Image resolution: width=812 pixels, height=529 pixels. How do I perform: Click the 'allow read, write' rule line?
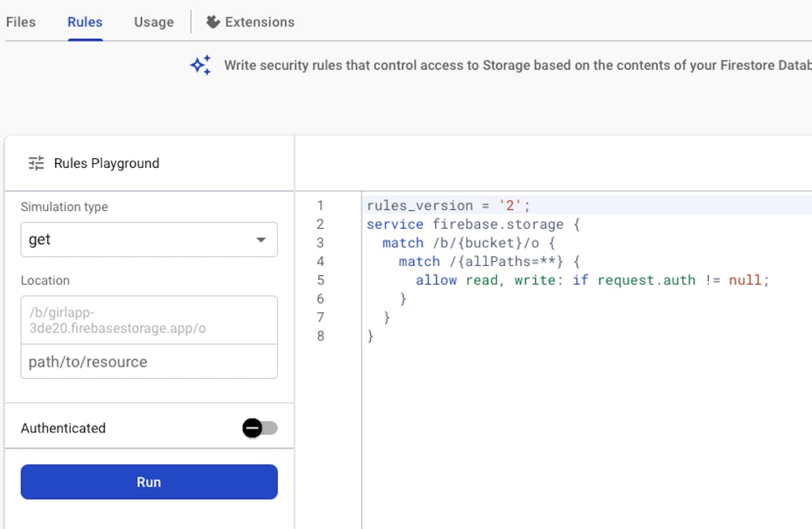click(593, 280)
